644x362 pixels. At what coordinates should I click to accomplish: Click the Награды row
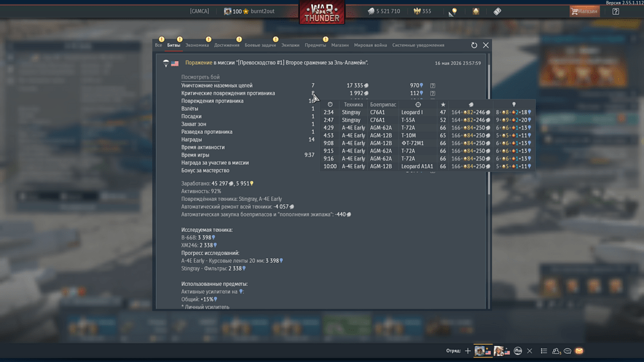248,140
